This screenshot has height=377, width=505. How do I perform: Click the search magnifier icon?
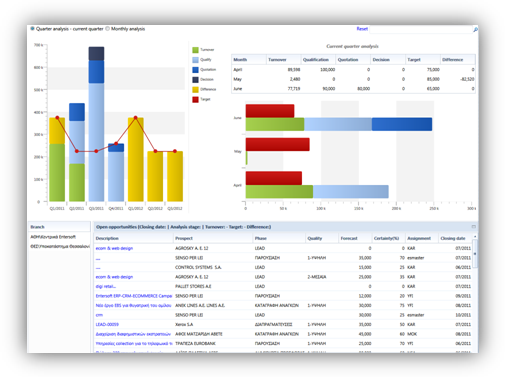475,30
